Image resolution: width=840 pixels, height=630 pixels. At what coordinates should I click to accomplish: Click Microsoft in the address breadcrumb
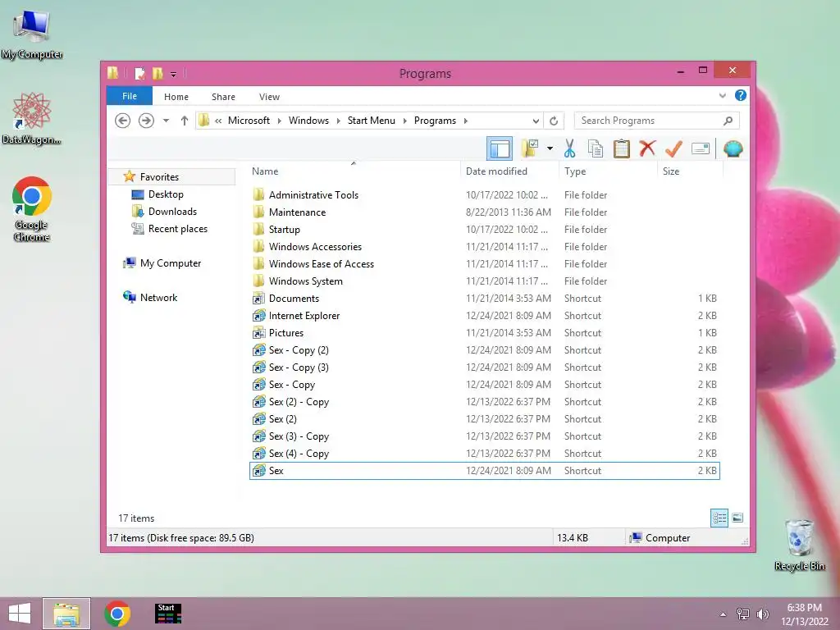coord(249,121)
